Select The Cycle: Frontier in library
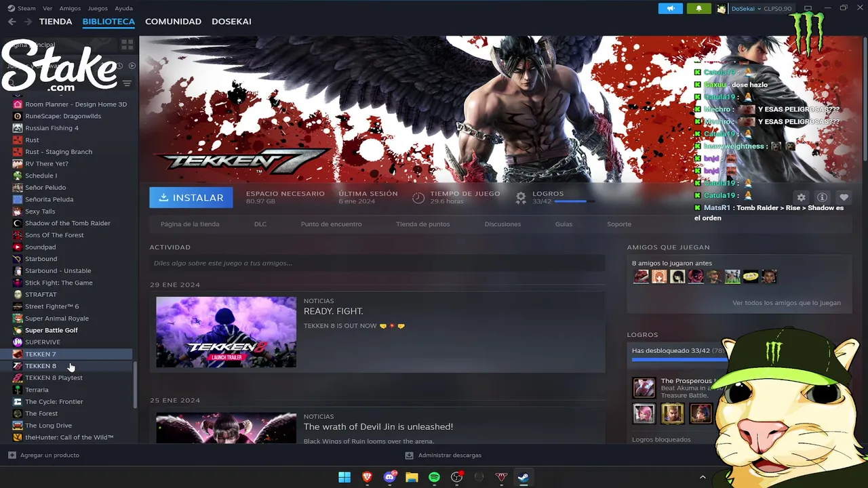This screenshot has width=868, height=488. click(x=66, y=401)
